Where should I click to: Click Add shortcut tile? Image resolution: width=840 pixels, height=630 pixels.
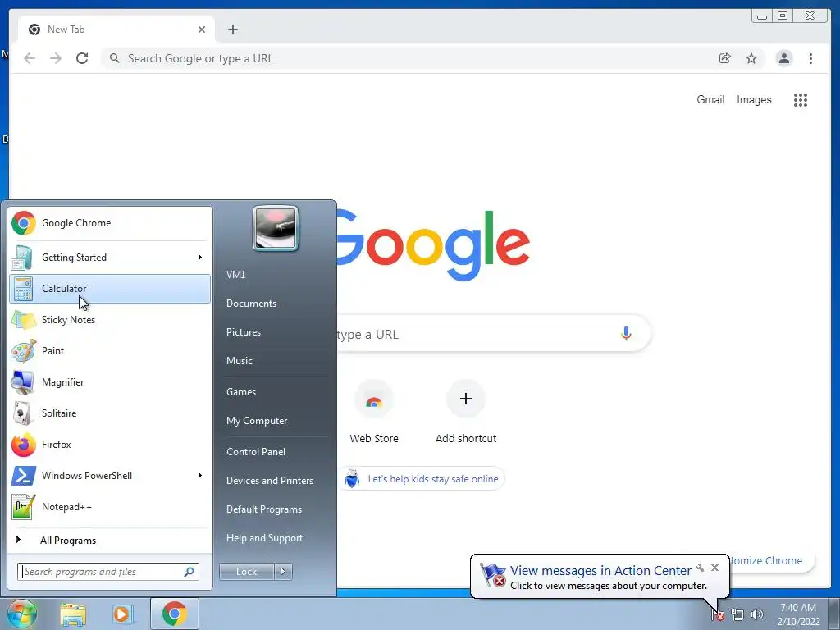[x=466, y=413]
